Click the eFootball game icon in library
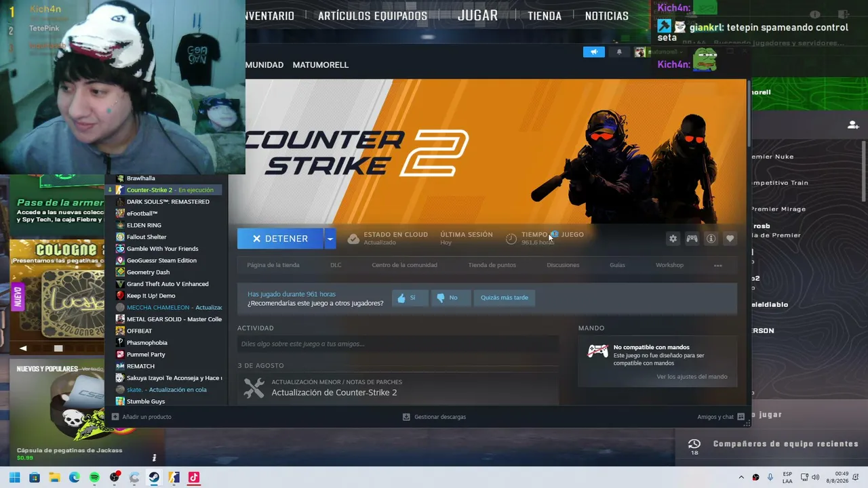The image size is (868, 488). (120, 213)
